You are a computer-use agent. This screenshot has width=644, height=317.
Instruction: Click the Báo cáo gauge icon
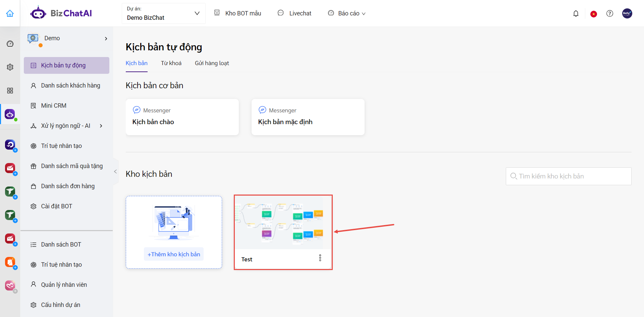(331, 13)
